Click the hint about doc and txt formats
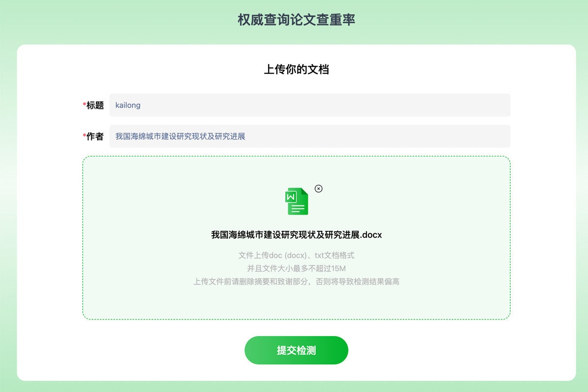The width and height of the screenshot is (588, 392). click(x=296, y=255)
